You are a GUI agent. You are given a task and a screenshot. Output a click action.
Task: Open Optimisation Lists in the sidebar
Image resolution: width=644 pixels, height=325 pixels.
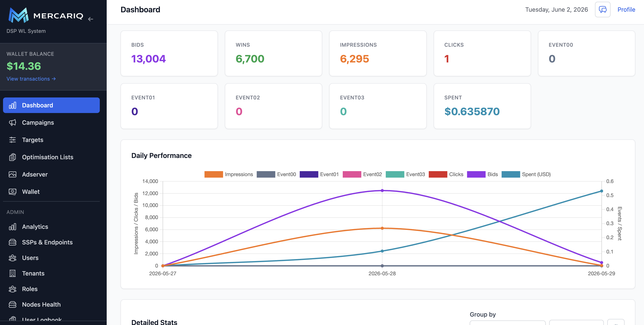tap(51, 157)
